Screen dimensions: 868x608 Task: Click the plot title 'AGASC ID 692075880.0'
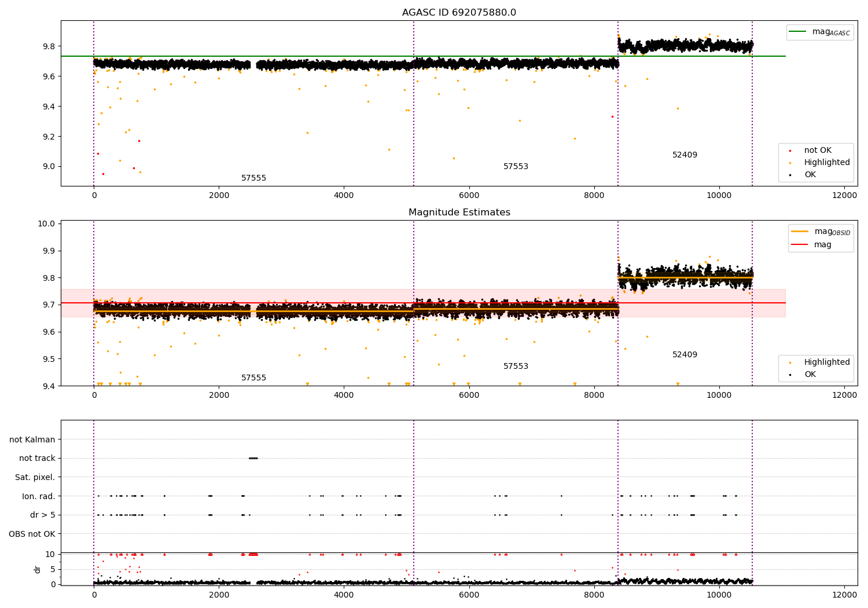coord(459,13)
